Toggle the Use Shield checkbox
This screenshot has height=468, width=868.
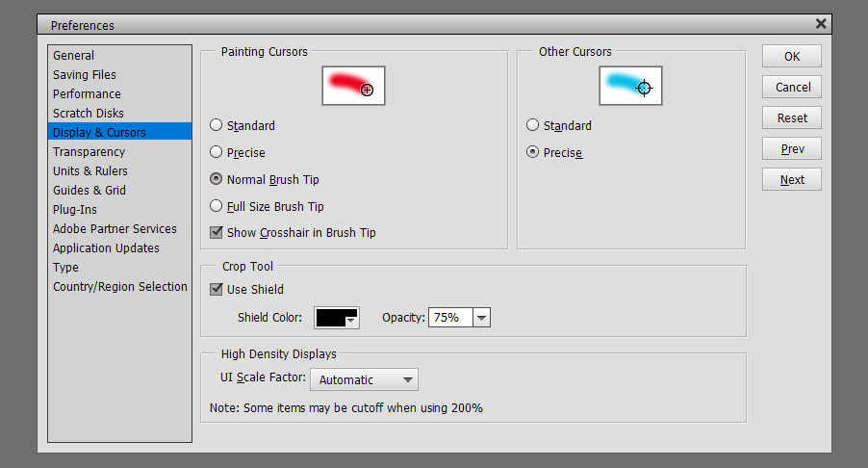tap(216, 289)
